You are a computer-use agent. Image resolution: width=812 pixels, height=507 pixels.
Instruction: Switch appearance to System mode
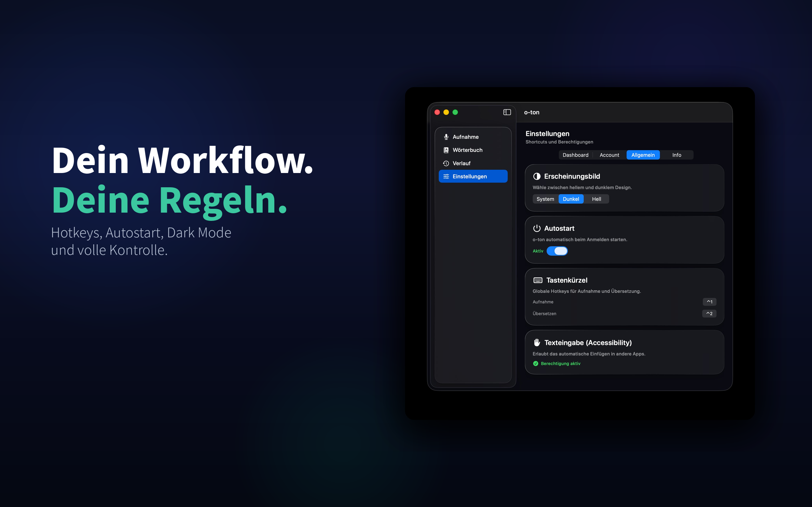click(x=545, y=199)
